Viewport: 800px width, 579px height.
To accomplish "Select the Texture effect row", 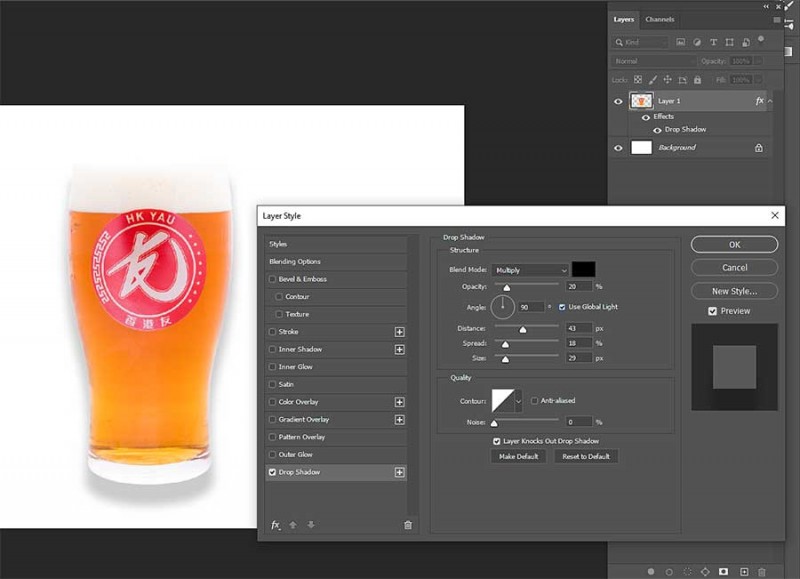I will 336,314.
